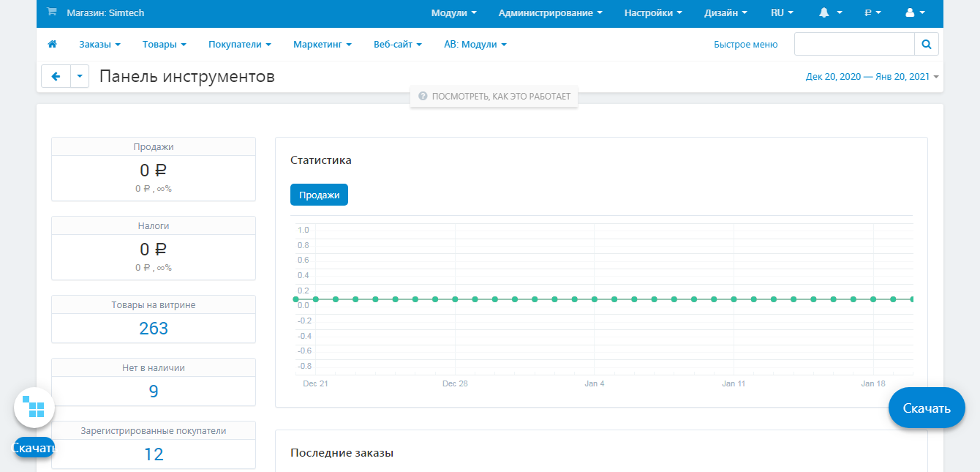Open the ruble currency selector
Screen dimensions: 980x472
pos(872,12)
